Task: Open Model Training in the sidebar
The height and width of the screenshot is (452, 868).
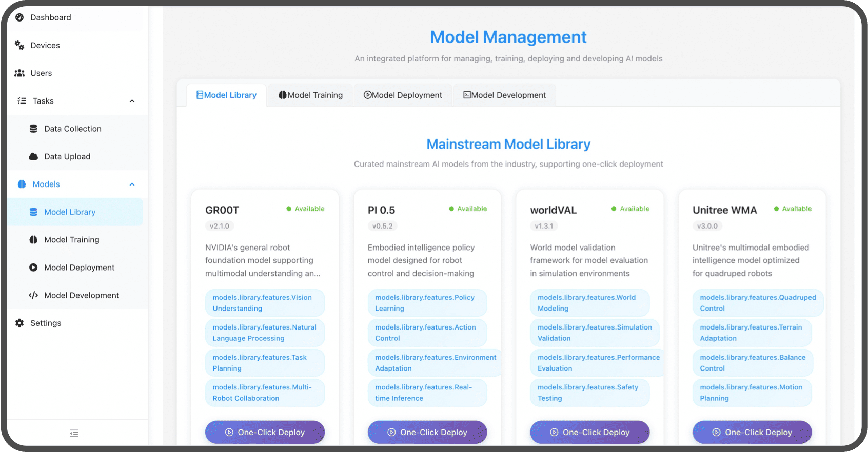Action: coord(71,240)
